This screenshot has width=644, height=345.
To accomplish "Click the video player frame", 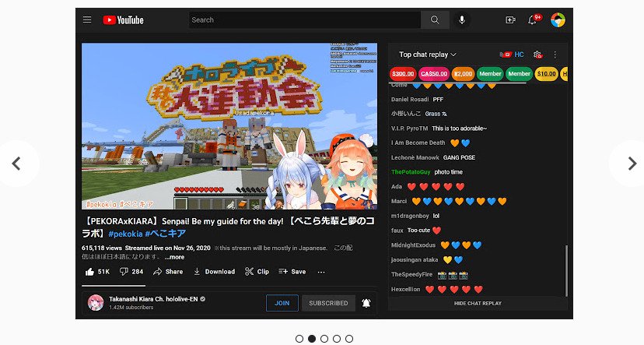I will (229, 126).
